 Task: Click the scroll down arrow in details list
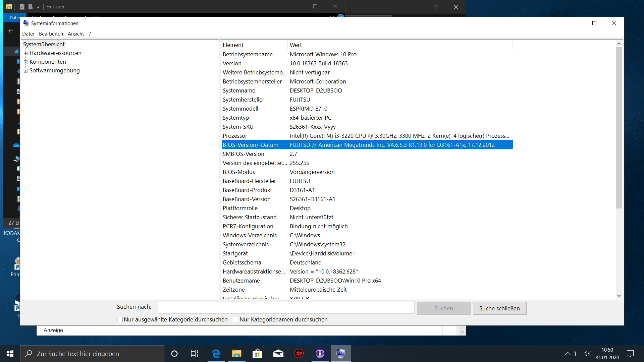(x=619, y=296)
